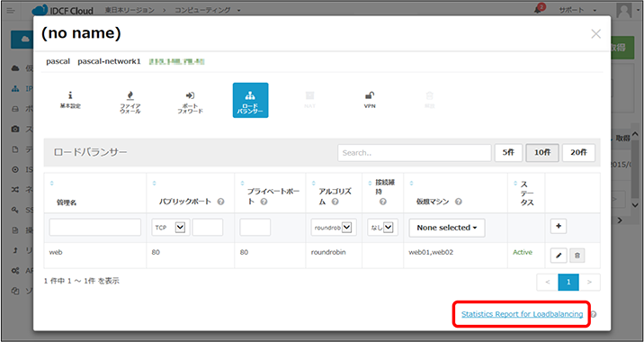Sort by アルゴリズム column arrows

pyautogui.click(x=313, y=184)
